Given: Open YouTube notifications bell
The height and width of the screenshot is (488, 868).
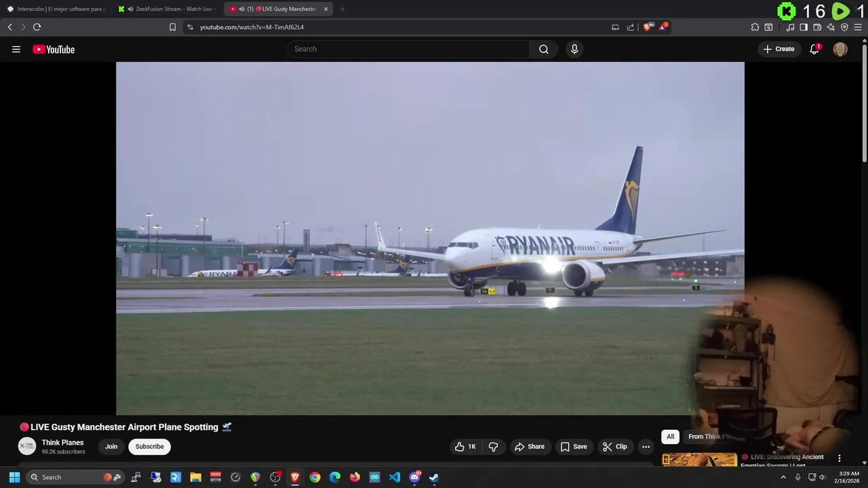Looking at the screenshot, I should click(814, 49).
